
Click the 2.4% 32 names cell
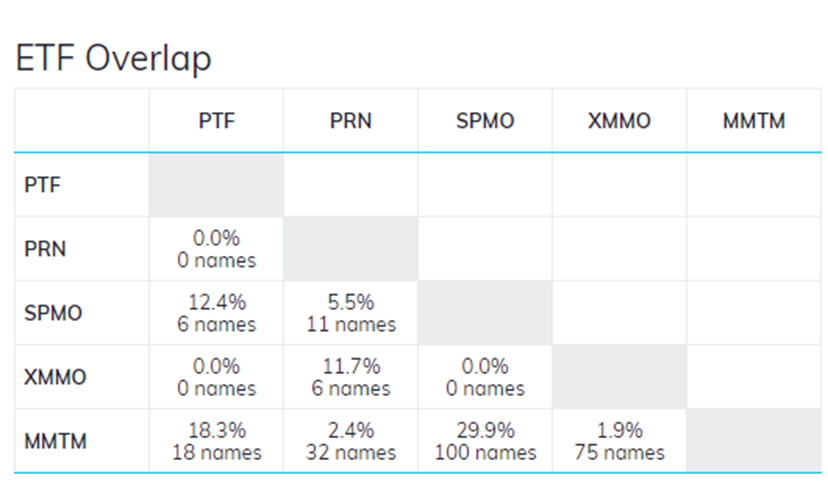[x=350, y=441]
